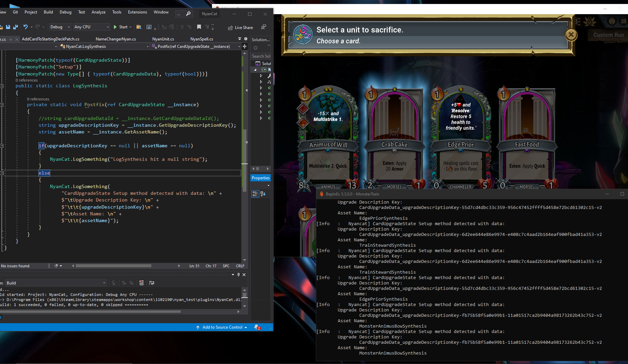Pin the active document tab
The height and width of the screenshot is (364, 628).
click(x=11, y=39)
